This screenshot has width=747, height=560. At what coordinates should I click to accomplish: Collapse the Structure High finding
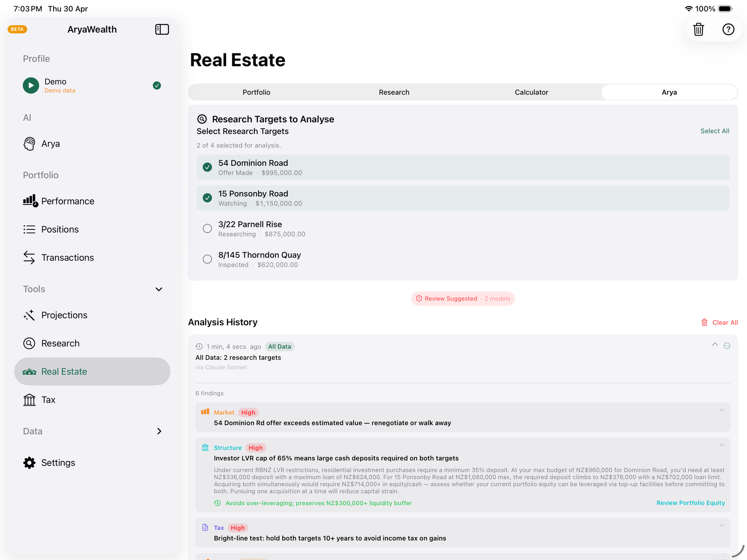(722, 445)
